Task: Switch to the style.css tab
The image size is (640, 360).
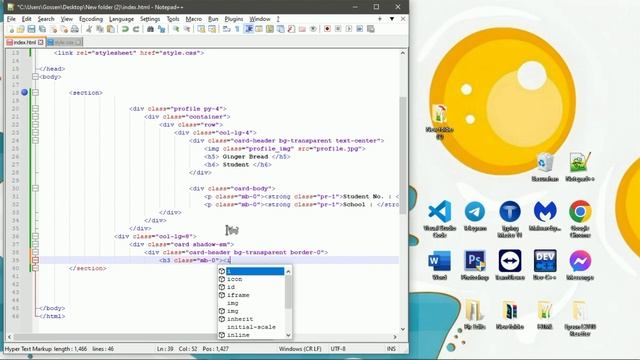Action: (64, 42)
